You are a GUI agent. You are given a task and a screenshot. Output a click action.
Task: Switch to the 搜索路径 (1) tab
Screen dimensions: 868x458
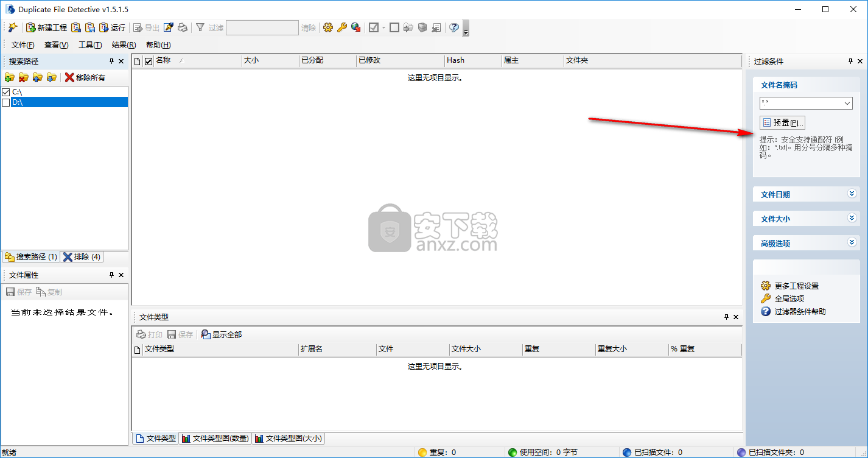pos(30,257)
